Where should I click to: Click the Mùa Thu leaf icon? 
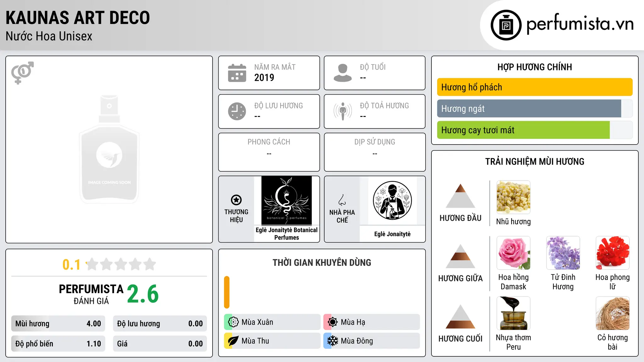pyautogui.click(x=233, y=341)
